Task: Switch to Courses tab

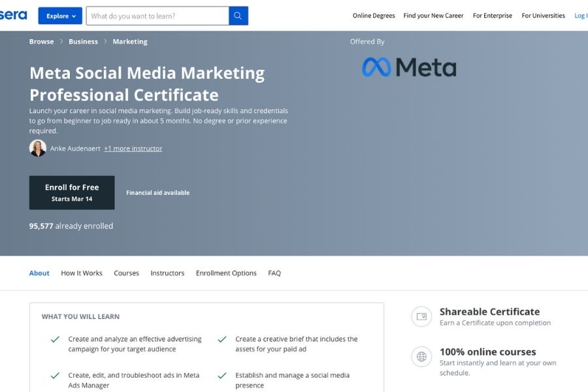Action: 126,273
